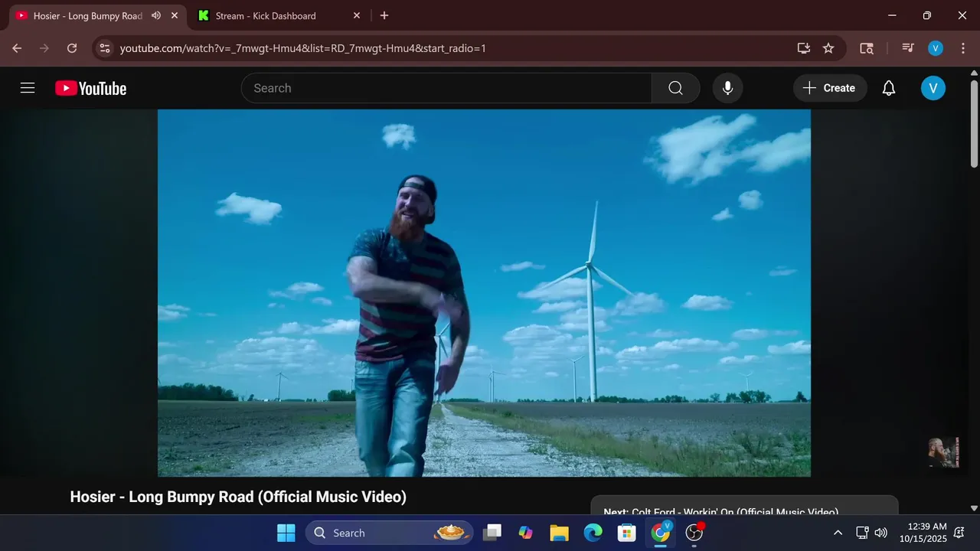Close the Kick Dashboard tab
Viewport: 980px width, 551px height.
coord(357,15)
